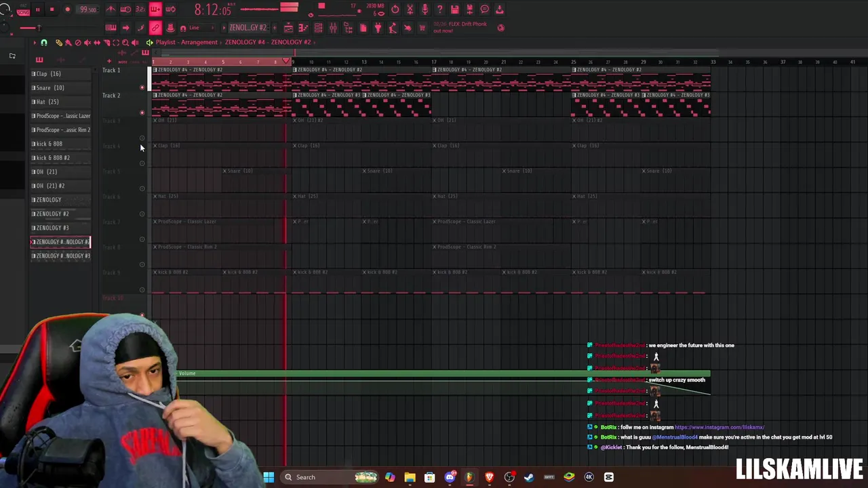This screenshot has width=868, height=488.
Task: Click the 8:12:05 time display
Action: (x=212, y=9)
